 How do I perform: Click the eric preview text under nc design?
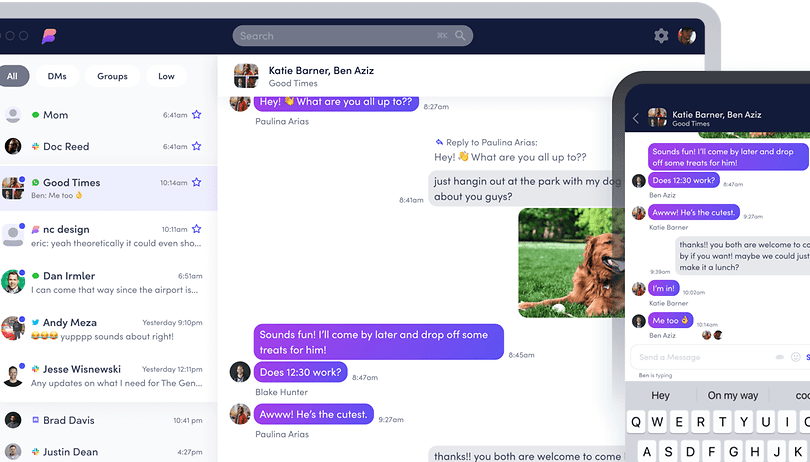116,243
